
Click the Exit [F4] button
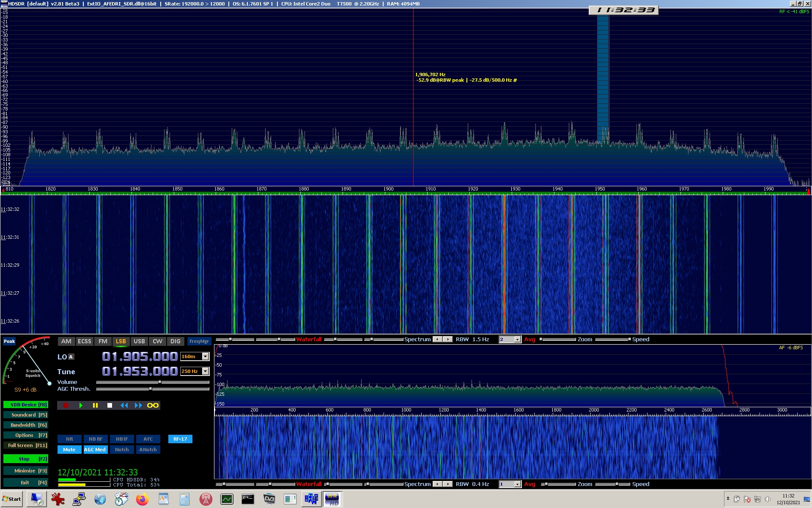(x=26, y=483)
